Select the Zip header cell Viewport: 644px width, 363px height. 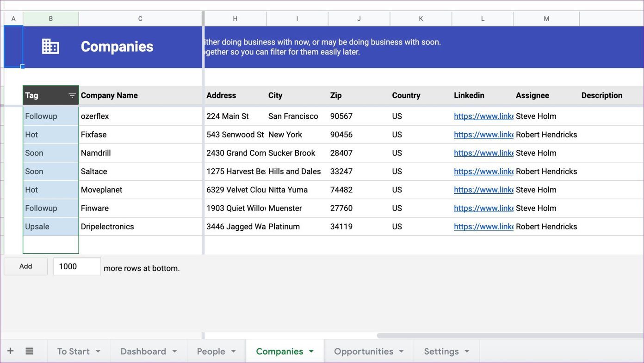pyautogui.click(x=359, y=95)
